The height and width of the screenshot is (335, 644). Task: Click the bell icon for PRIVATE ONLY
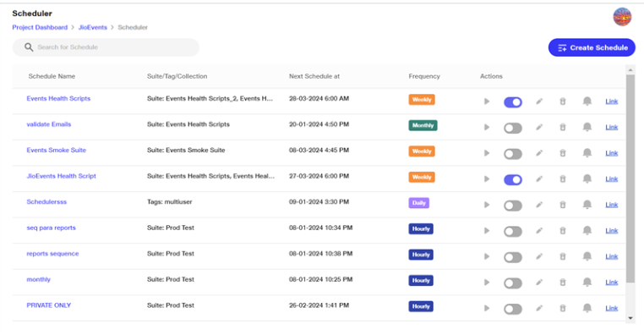[x=587, y=308]
